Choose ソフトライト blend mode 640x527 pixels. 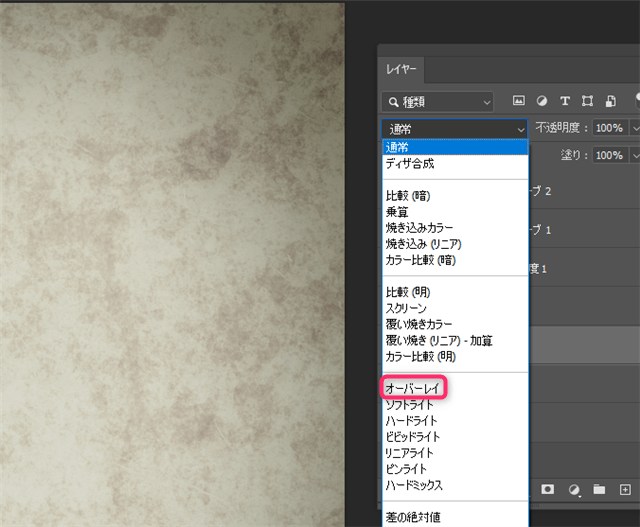455,405
